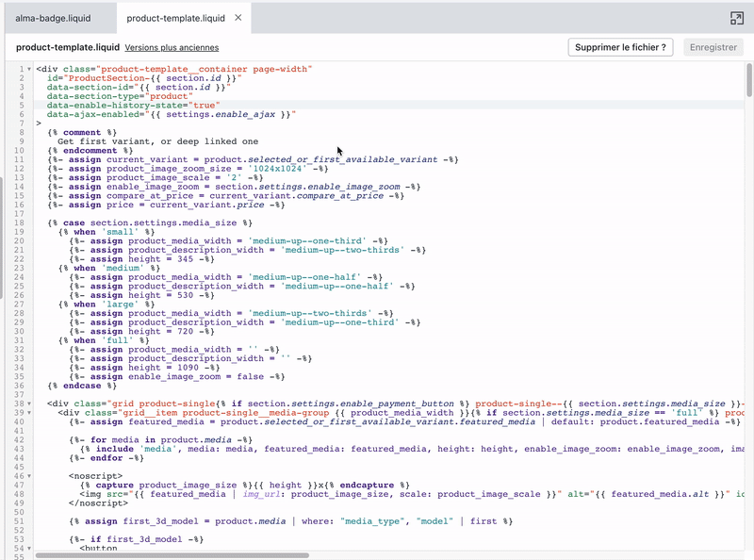Click the 'id="ProductSection-' attribute on line 2
Screen dimensions: 754x560
coord(144,78)
